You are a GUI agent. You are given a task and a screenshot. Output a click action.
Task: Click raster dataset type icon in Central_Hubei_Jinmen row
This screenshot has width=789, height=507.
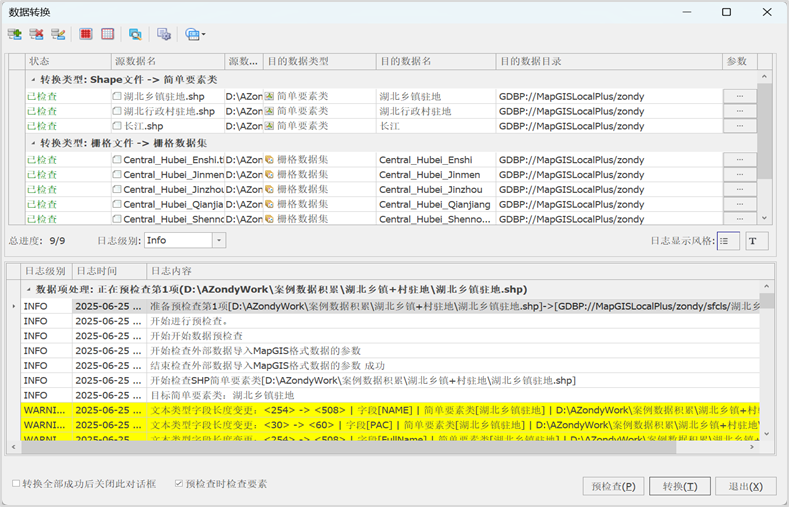tap(269, 175)
